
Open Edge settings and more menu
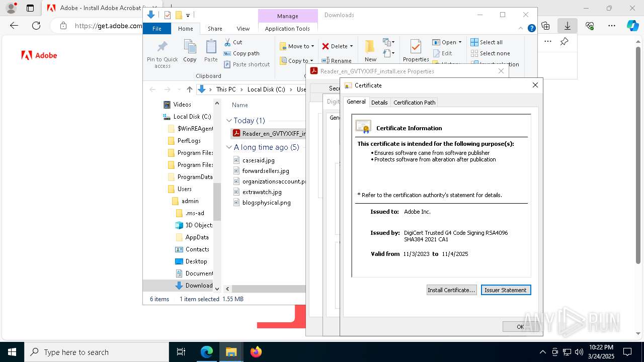click(x=612, y=26)
